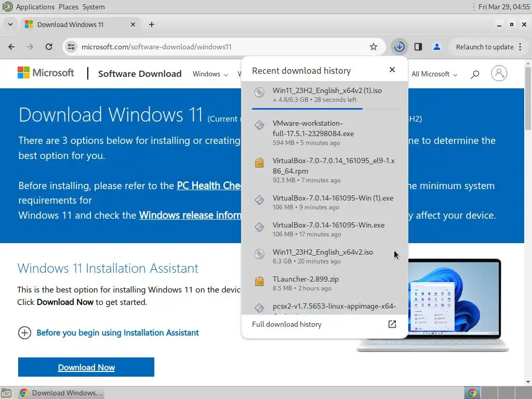Click the Download Now button
The height and width of the screenshot is (399, 532).
[86, 367]
